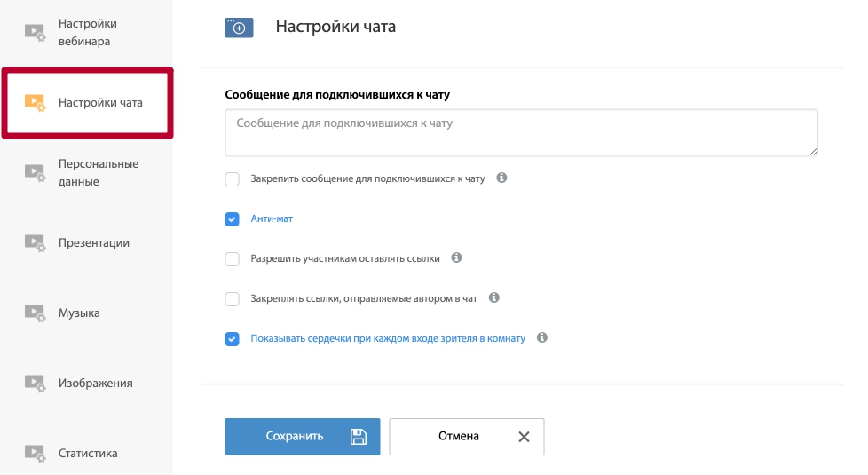Click the Сохранить button
Viewport: 868px width, 475px height.
click(303, 437)
